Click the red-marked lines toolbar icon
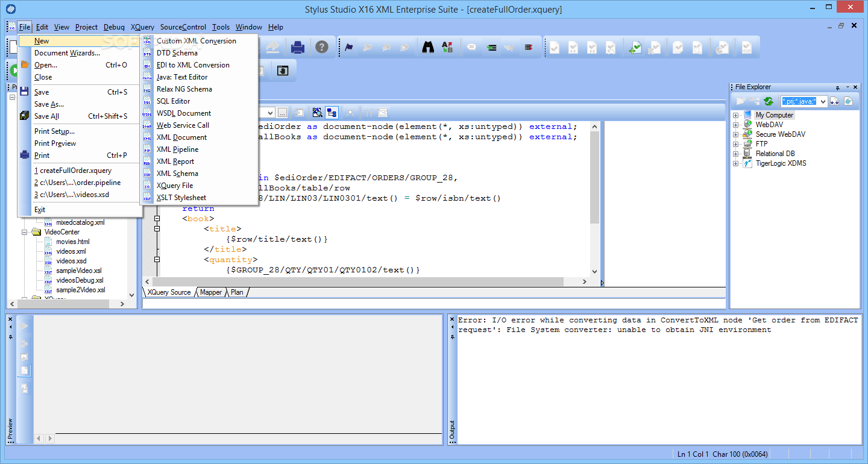868x464 pixels. (528, 47)
